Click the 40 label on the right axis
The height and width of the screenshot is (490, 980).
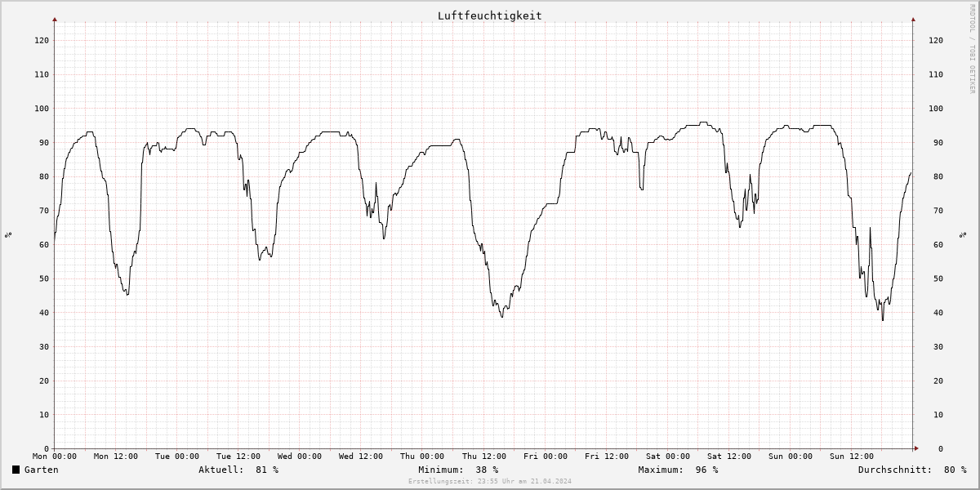pos(939,313)
